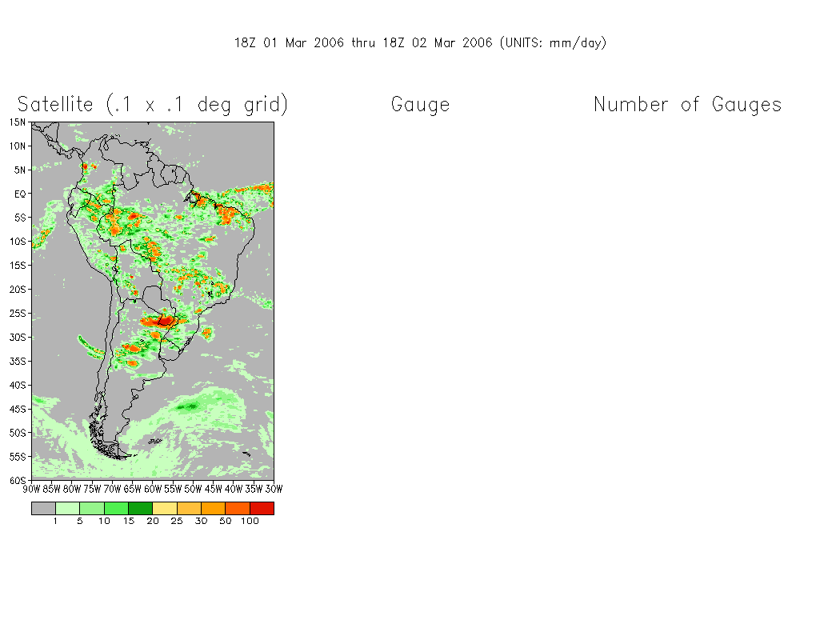Click the legend value 30
This screenshot has width=840, height=640.
pyautogui.click(x=201, y=521)
